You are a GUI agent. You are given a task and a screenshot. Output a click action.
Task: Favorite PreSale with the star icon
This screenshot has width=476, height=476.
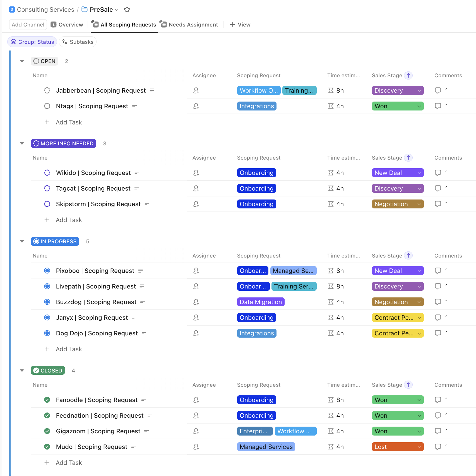coord(127,9)
